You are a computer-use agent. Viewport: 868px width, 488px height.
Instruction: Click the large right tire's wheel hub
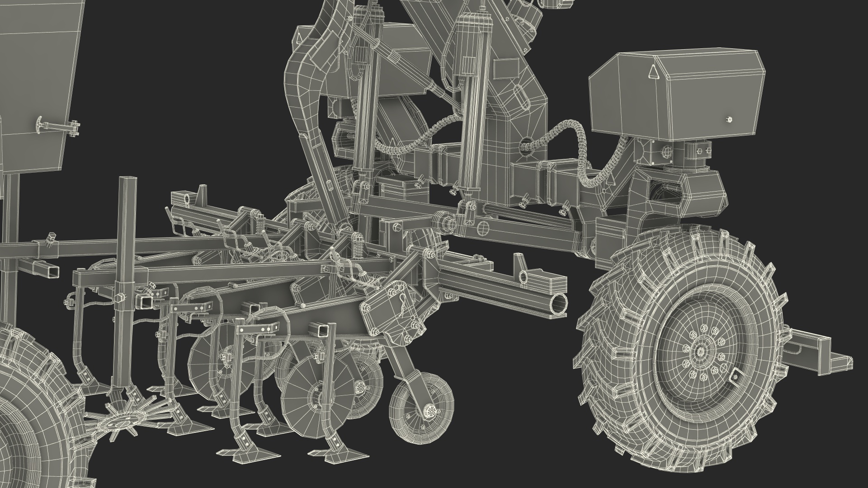click(701, 351)
